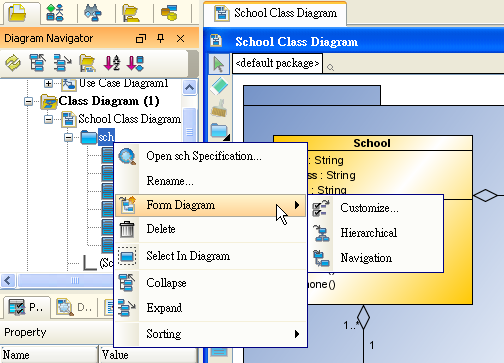Collapse the sch package node
Screen dimensions: 504x363
[x=68, y=137]
